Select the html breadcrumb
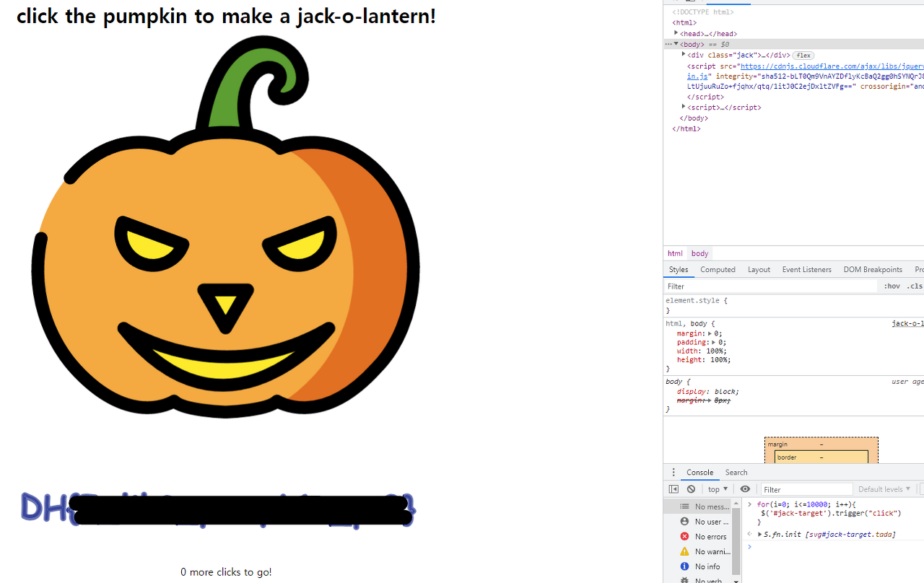The height and width of the screenshot is (583, 924). (675, 253)
